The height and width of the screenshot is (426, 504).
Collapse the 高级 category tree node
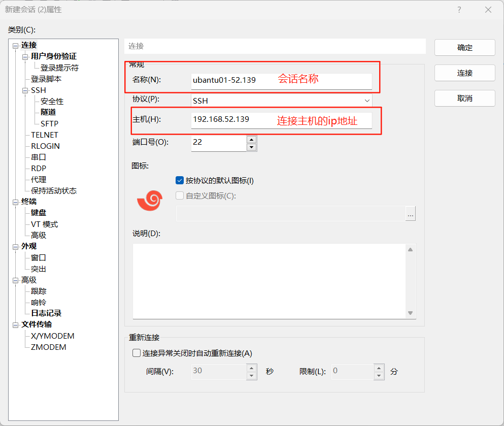click(15, 281)
